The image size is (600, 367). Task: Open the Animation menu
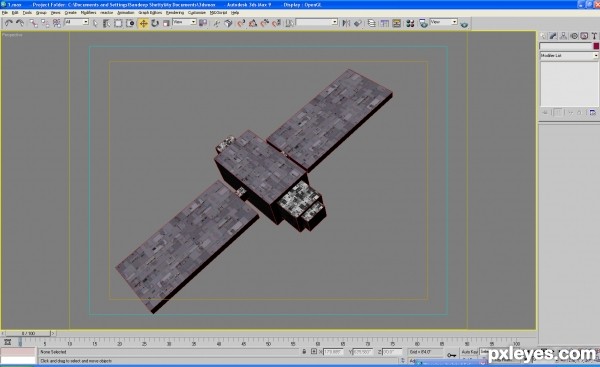(x=126, y=13)
